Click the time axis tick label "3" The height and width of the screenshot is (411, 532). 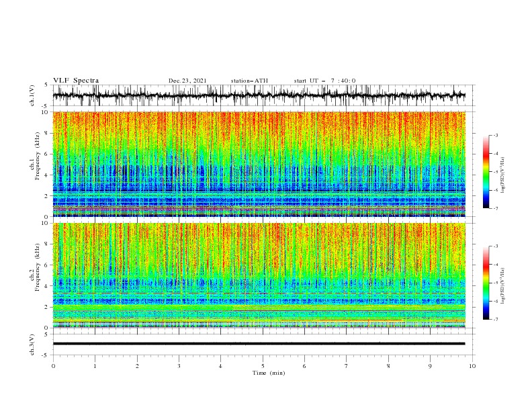point(179,366)
